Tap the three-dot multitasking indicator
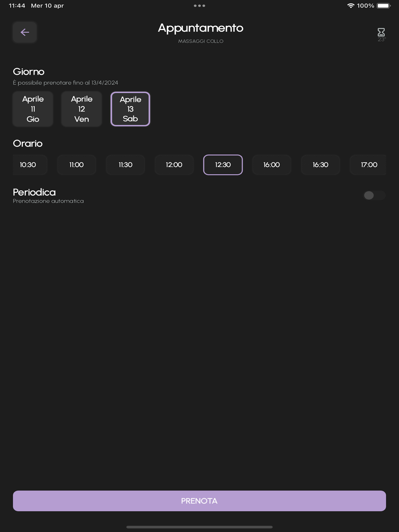This screenshot has width=399, height=532. [x=199, y=6]
